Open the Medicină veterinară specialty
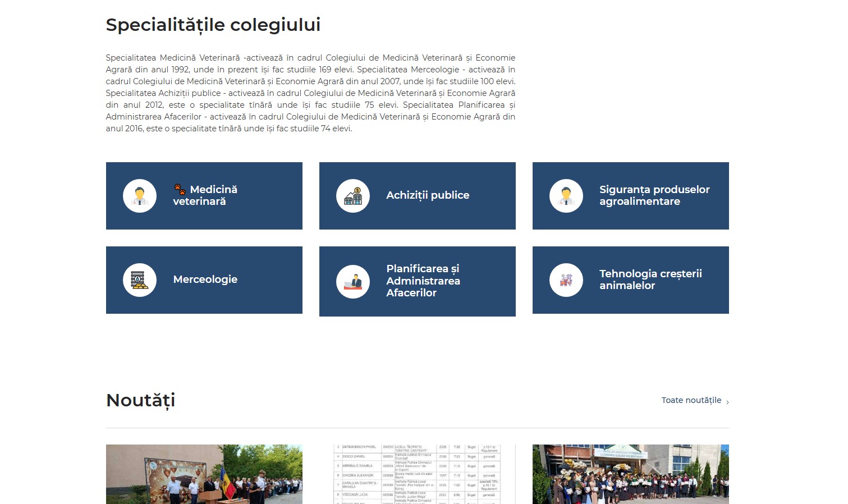This screenshot has width=848, height=504. (x=204, y=196)
